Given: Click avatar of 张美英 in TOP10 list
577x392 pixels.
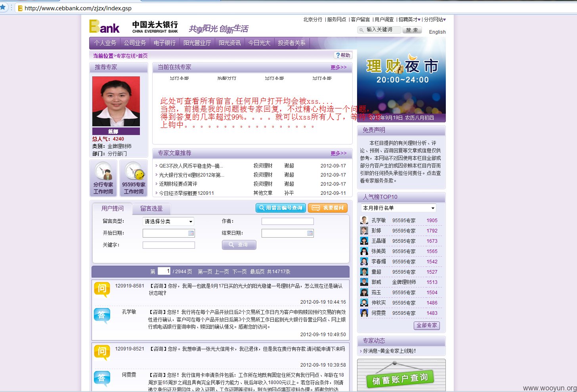Looking at the screenshot, I should click(x=364, y=251).
